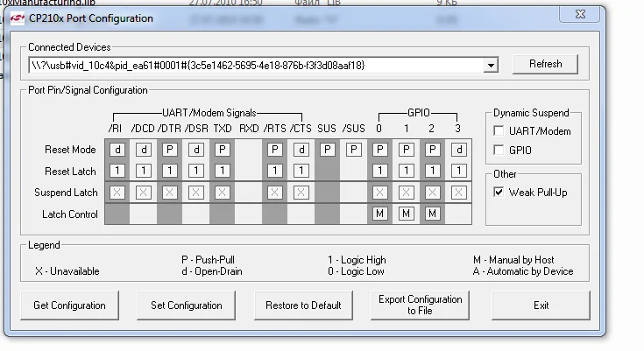Viewport: 644px width, 351px height.
Task: Toggle Reset Latch for GPIO 1
Action: coord(406,171)
